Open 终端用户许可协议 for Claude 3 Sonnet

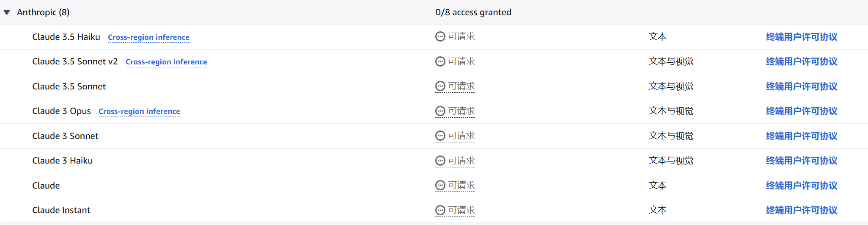[802, 136]
